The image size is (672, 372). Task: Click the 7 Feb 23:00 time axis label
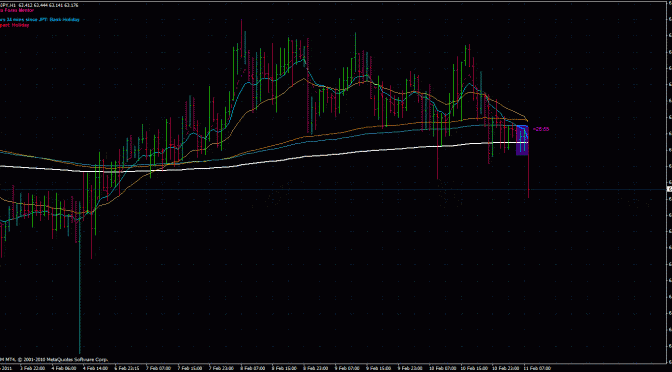coord(222,368)
